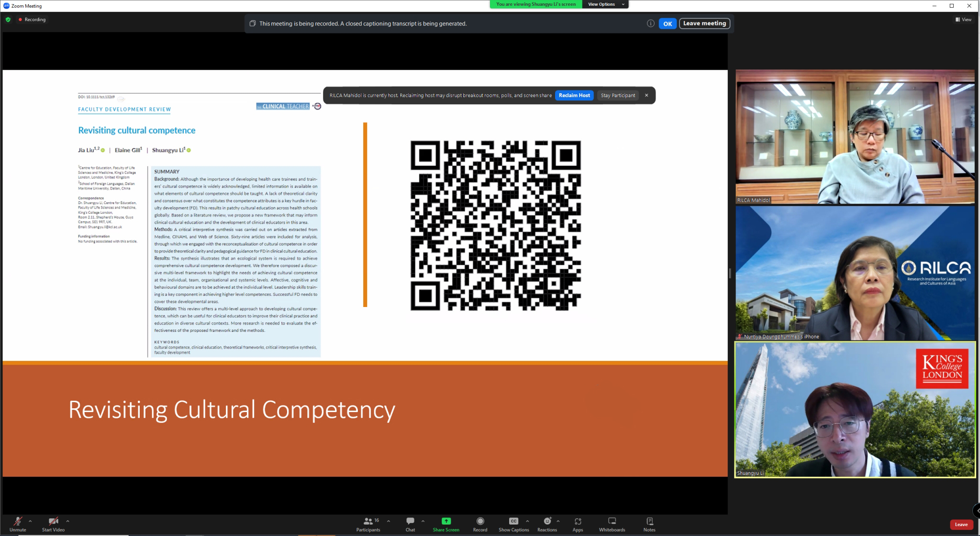Select Shuangyu Li's video thumbnail
Viewport: 980px width, 536px height.
click(855, 409)
